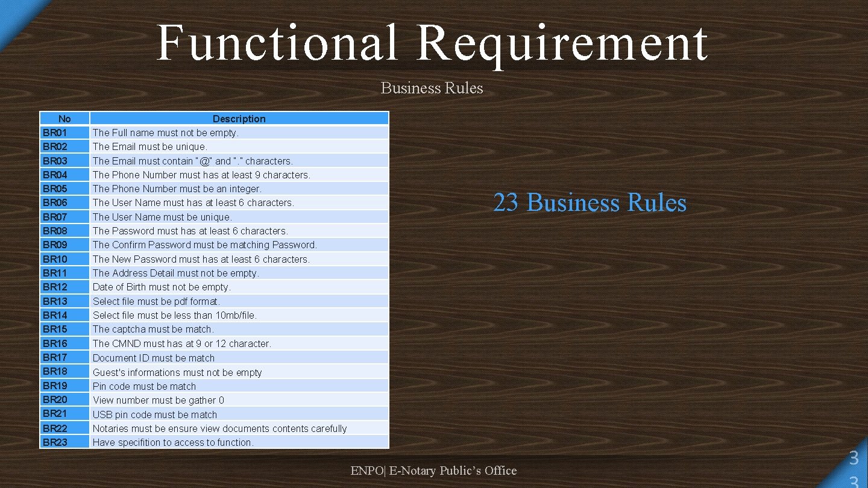Viewport: 868px width, 488px height.
Task: Select the 'Business Rules' subtitle
Action: pos(432,88)
